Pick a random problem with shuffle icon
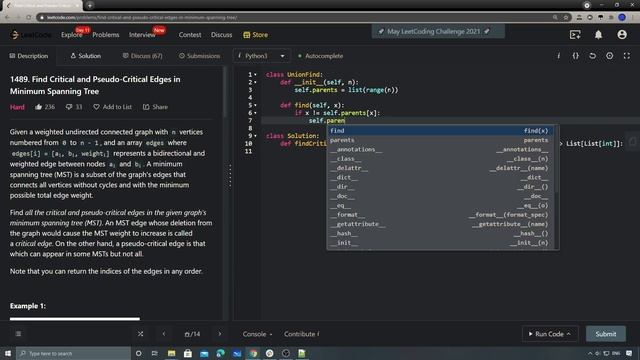640x360 pixels. coord(140,334)
